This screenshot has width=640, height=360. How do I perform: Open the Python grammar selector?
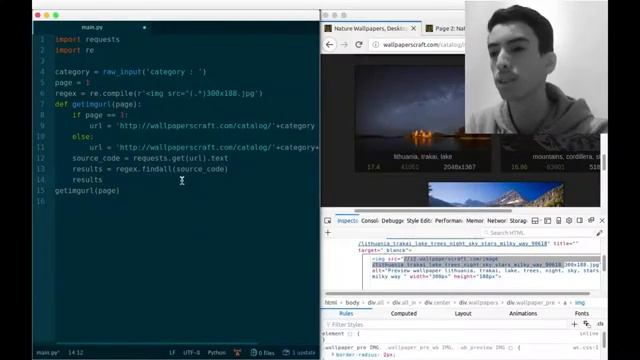[216, 353]
